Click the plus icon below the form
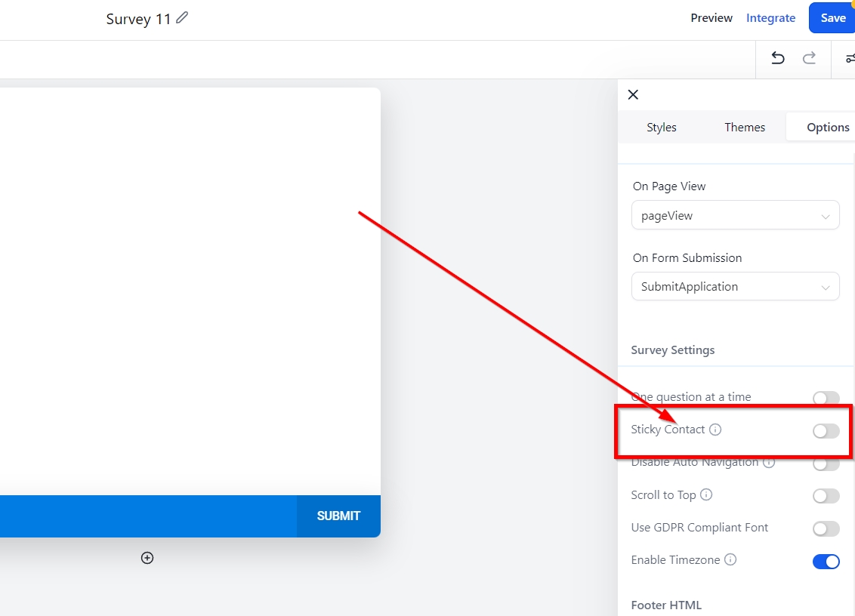Screen dimensions: 855x616 tap(147, 558)
